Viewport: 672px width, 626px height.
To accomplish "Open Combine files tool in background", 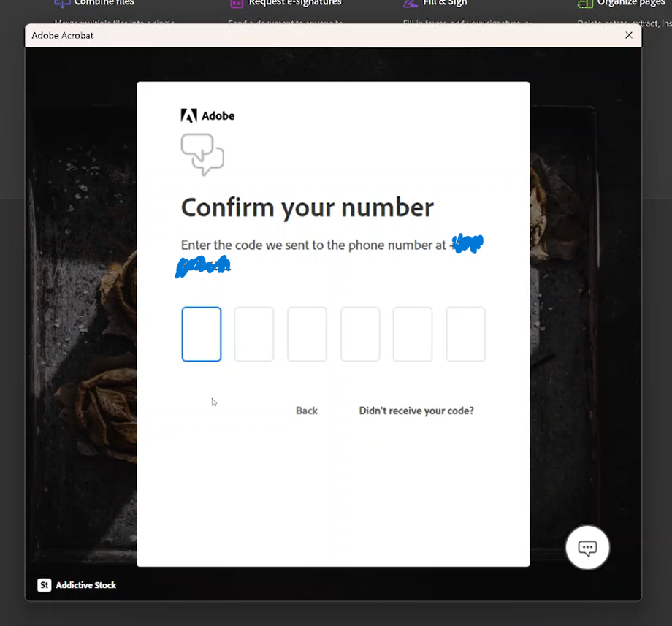I will tap(104, 3).
